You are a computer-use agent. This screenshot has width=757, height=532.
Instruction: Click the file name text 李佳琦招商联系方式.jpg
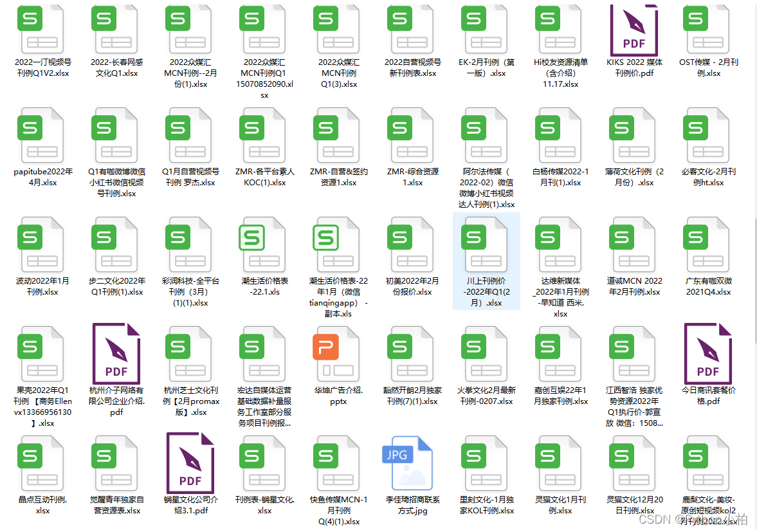tap(413, 505)
